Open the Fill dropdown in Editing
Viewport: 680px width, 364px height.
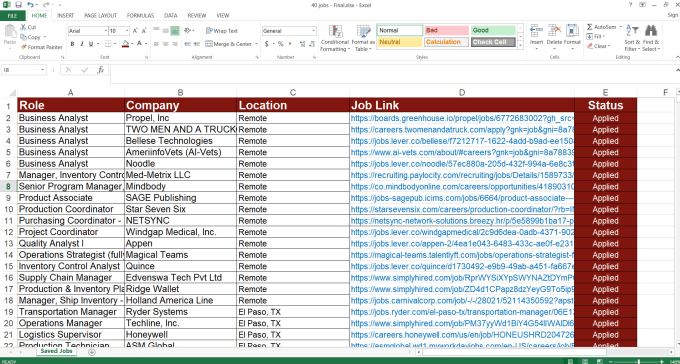pyautogui.click(x=596, y=36)
